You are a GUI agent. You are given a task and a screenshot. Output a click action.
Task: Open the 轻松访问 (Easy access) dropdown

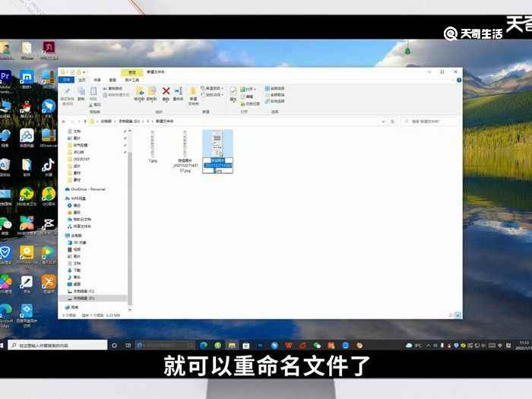[x=212, y=95]
